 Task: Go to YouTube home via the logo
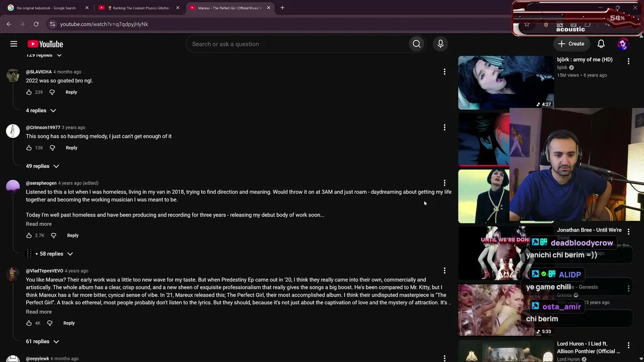coord(45,44)
